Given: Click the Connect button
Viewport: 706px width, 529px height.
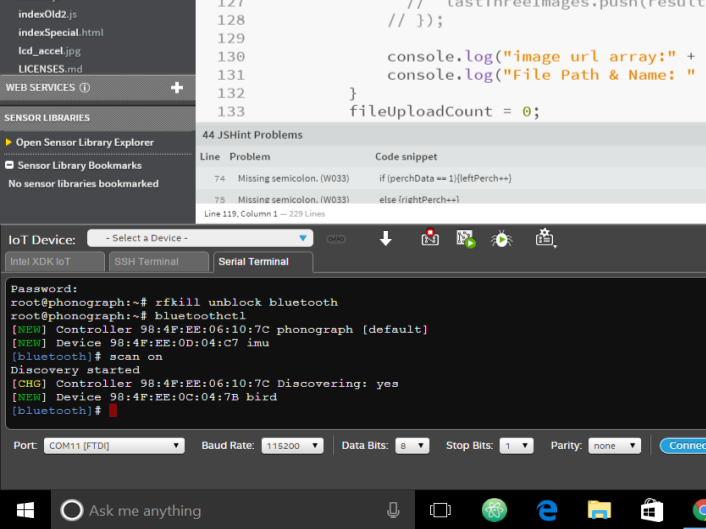Looking at the screenshot, I should pos(684,446).
